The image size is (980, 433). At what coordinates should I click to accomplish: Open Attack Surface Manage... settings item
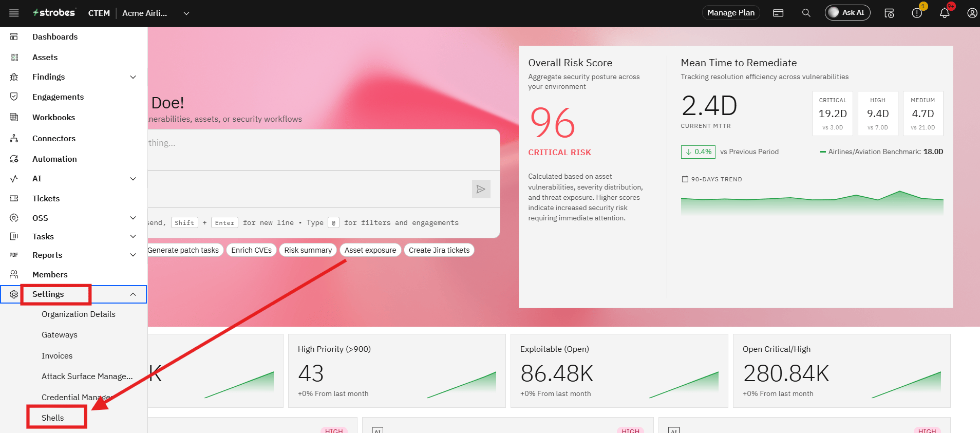coord(87,376)
